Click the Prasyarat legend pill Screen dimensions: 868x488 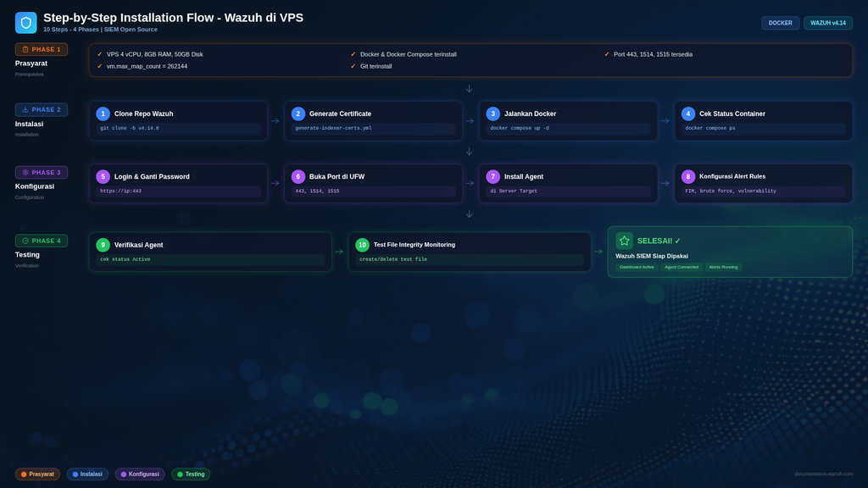click(37, 474)
